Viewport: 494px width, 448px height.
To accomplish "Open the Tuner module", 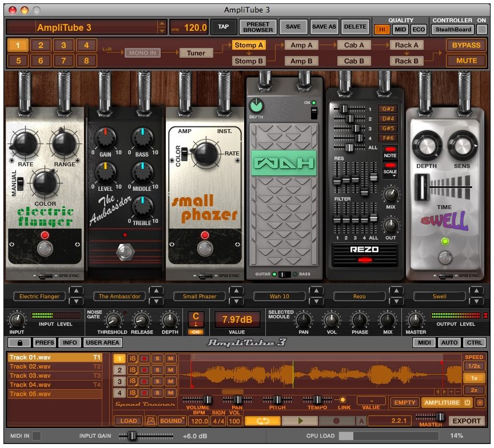I will (x=196, y=53).
